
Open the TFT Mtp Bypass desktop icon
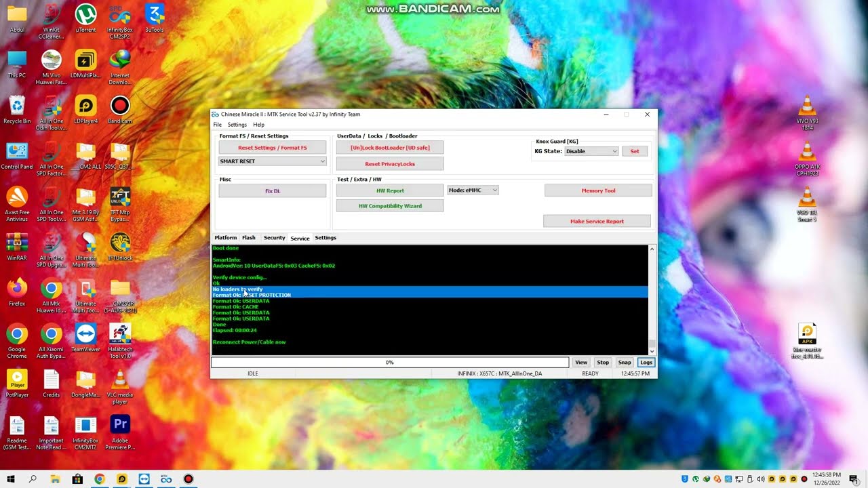120,205
